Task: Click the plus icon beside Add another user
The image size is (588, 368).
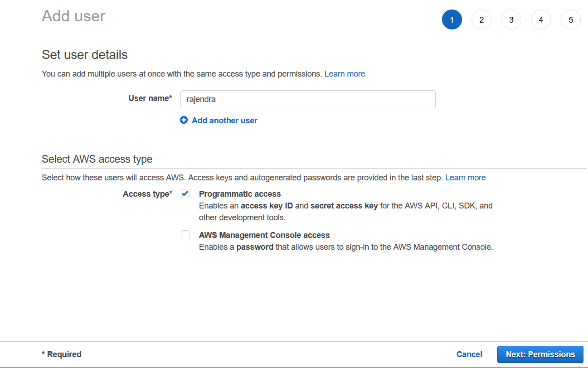Action: [184, 120]
